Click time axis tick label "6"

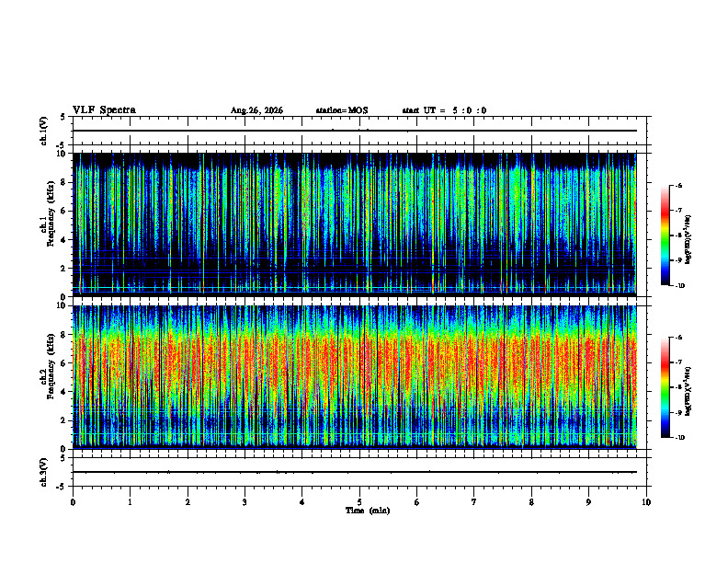coord(417,502)
